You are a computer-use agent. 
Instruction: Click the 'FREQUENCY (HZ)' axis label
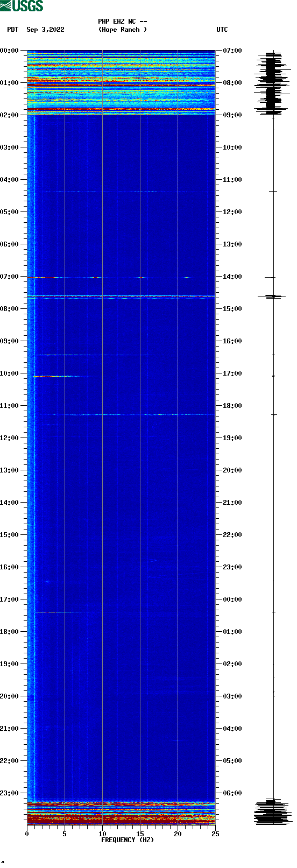tap(128, 840)
